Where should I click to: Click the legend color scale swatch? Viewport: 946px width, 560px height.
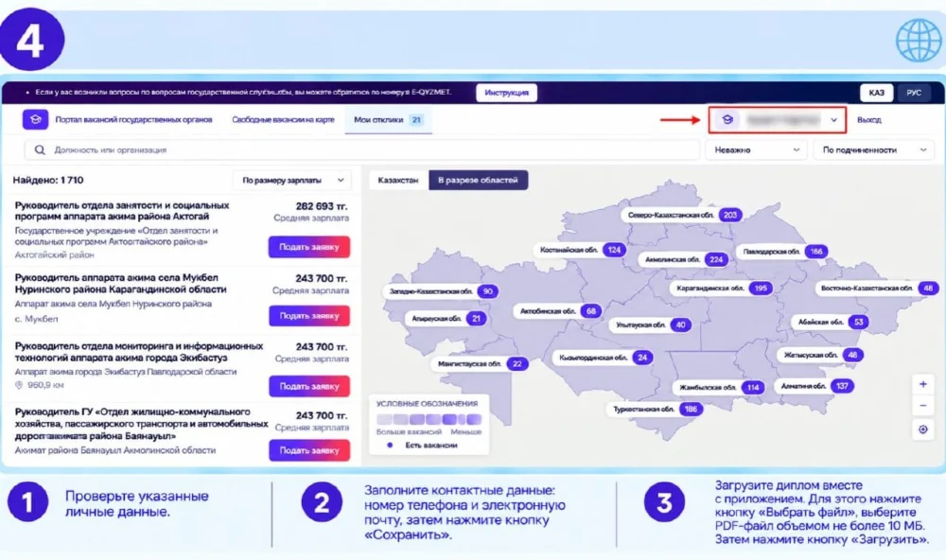click(x=429, y=419)
